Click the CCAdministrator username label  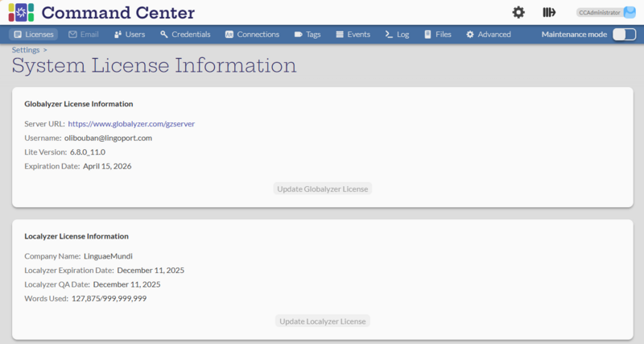pos(600,13)
